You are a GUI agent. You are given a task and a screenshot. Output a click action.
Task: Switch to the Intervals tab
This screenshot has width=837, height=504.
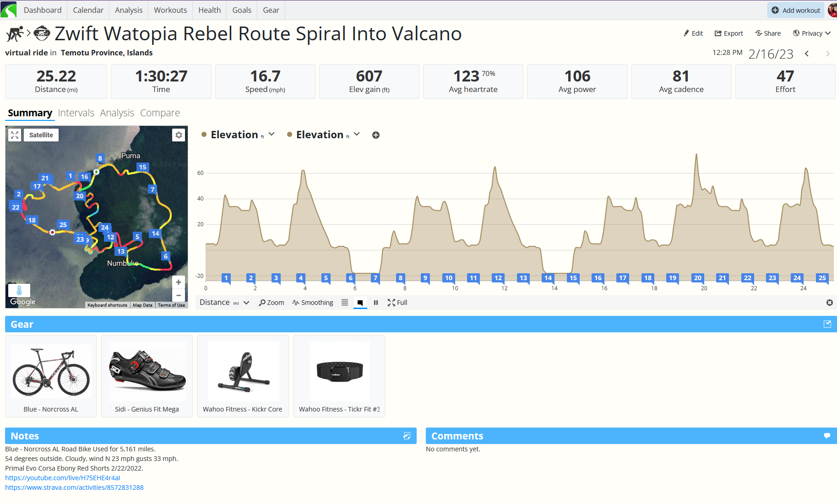click(x=76, y=113)
